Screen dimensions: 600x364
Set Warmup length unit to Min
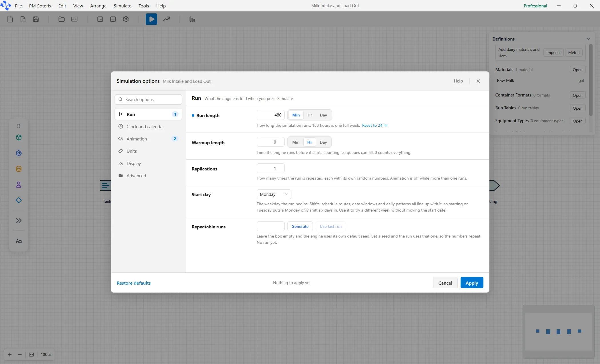[x=296, y=142]
